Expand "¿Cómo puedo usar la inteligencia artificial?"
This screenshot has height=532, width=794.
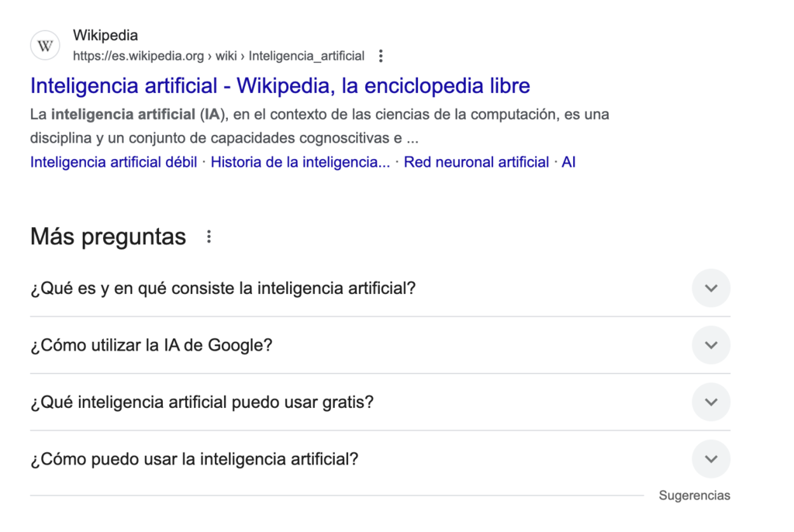[710, 459]
